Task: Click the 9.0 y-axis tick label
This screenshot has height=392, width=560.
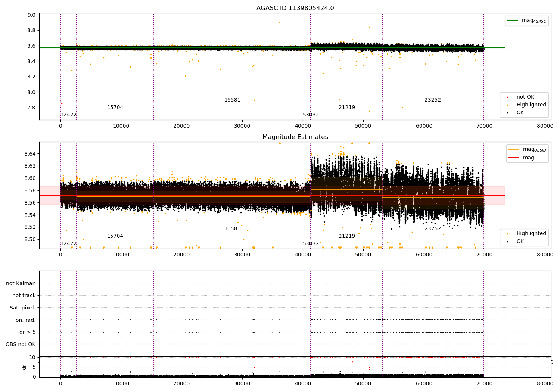Action: tap(32, 15)
